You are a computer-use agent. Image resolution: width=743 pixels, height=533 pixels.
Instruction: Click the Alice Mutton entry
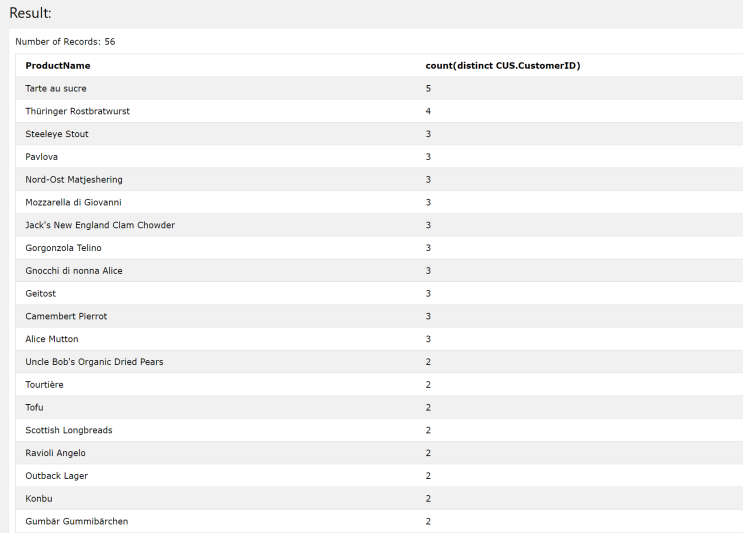[x=52, y=339]
